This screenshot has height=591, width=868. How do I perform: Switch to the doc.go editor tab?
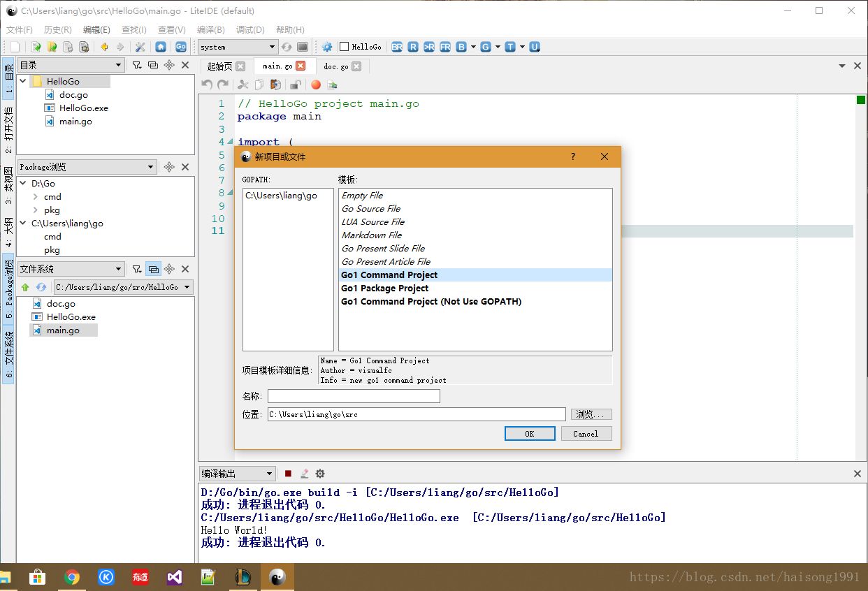tap(335, 66)
